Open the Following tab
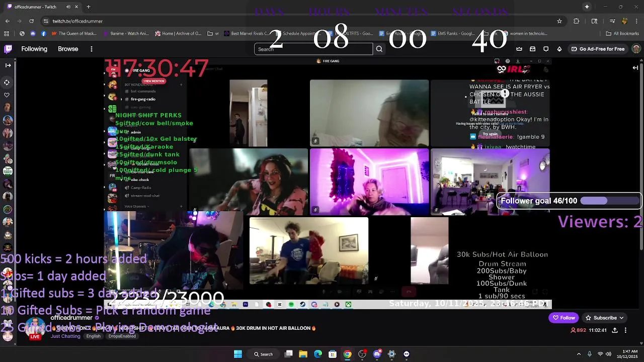644x362 pixels. (x=34, y=49)
